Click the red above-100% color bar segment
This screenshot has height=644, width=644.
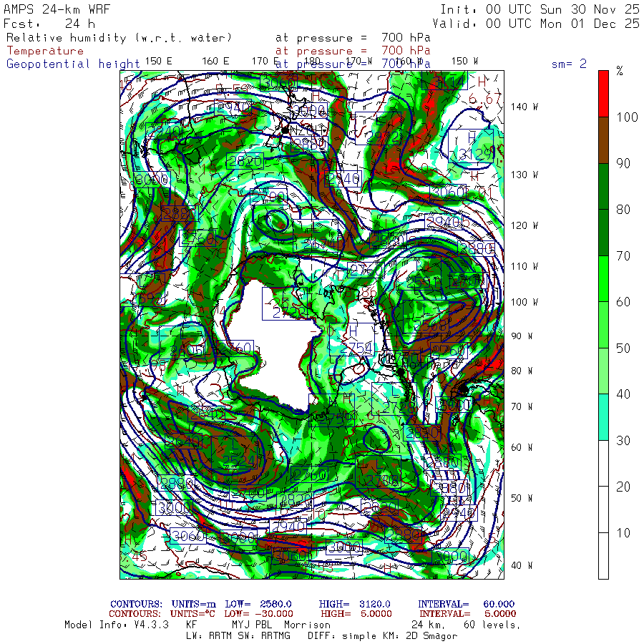[x=603, y=94]
